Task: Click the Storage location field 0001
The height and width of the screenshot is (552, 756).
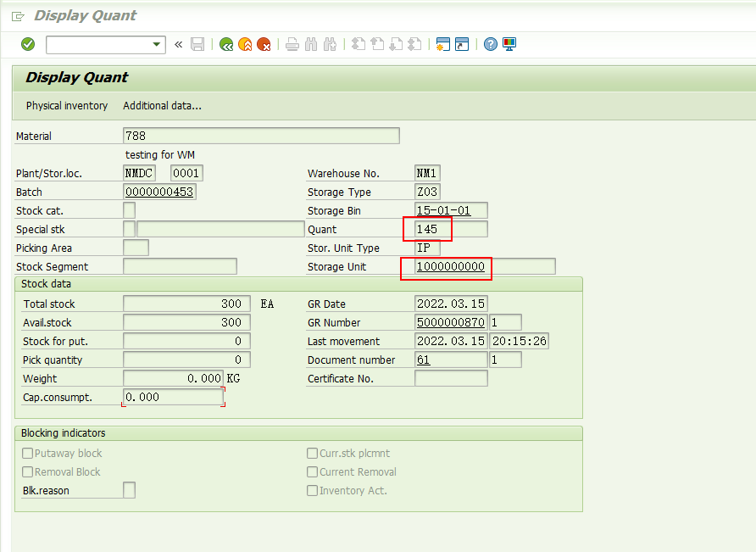Action: (x=186, y=173)
